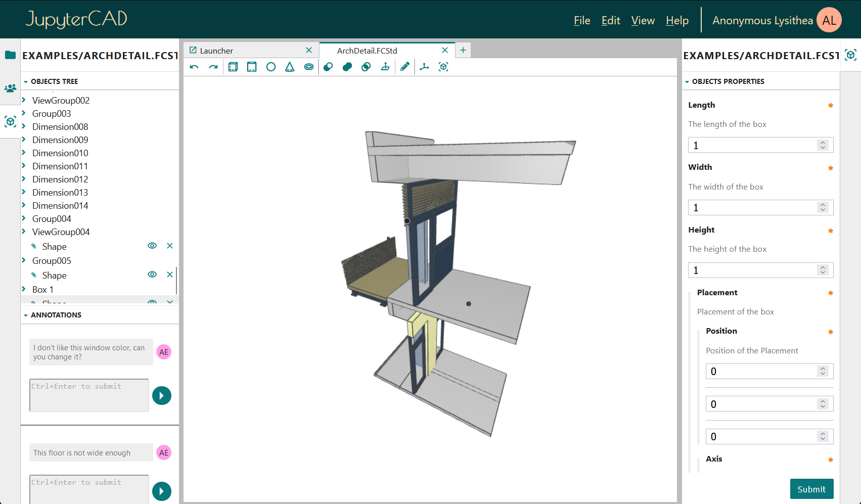Click the Undo arrow in the toolbar
This screenshot has height=504, width=861.
tap(194, 67)
